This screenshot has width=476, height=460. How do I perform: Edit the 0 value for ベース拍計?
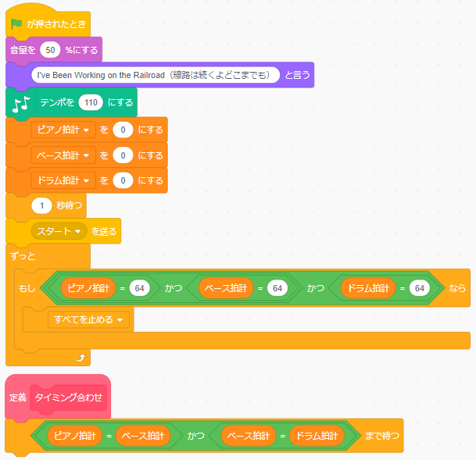click(x=123, y=155)
